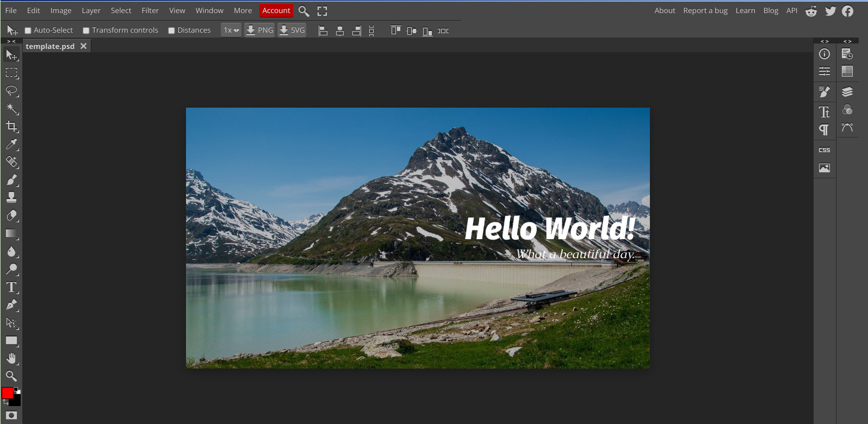Screen dimensions: 868x424
Task: Select the Hand tool
Action: pos(11,358)
